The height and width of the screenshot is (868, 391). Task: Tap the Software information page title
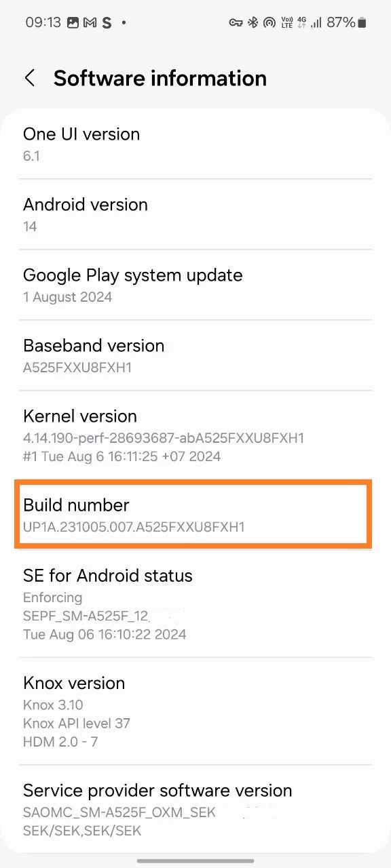pos(160,78)
